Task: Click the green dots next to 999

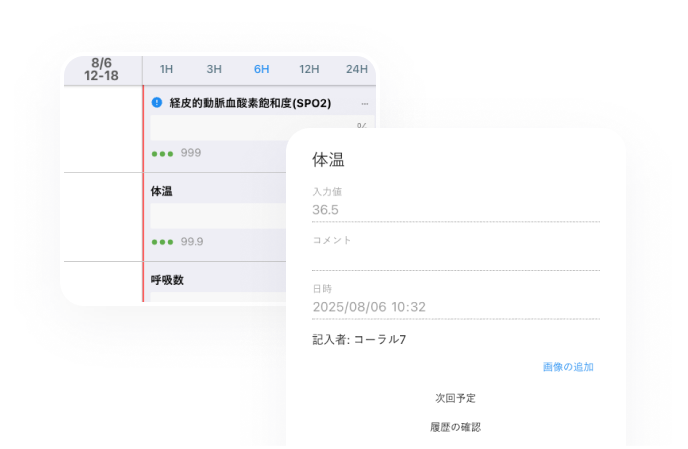Action: point(162,153)
